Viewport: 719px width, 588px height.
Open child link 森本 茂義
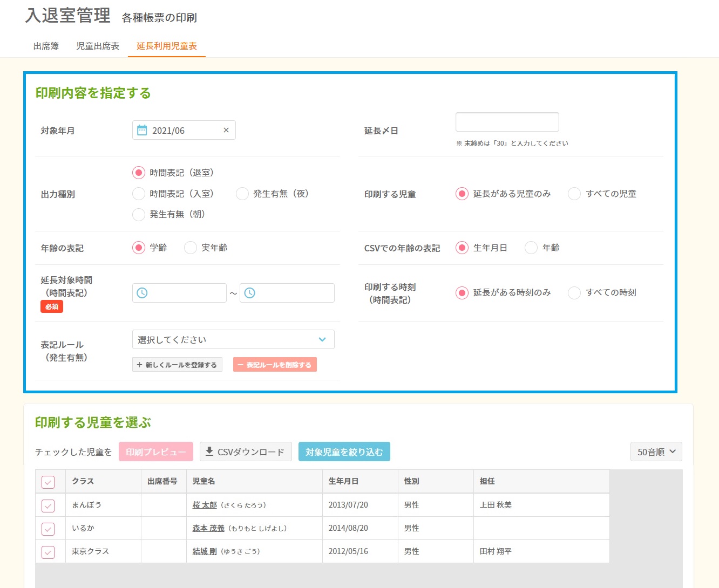208,528
